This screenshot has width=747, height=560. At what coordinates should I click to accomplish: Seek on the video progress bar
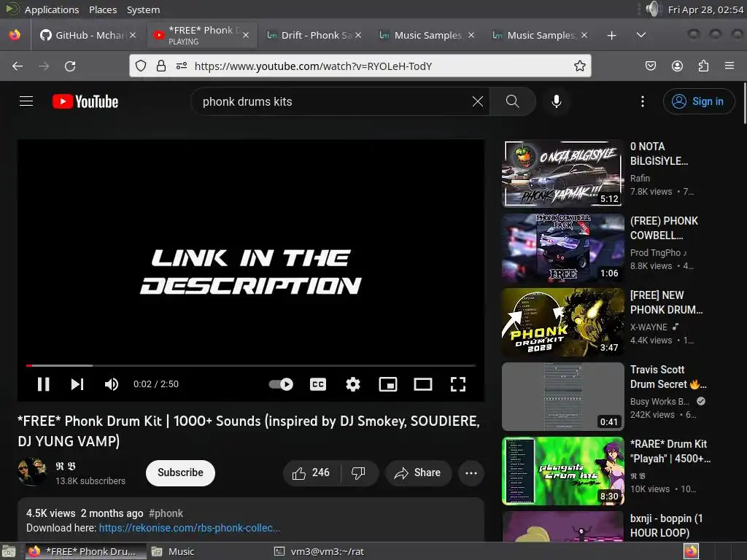251,366
